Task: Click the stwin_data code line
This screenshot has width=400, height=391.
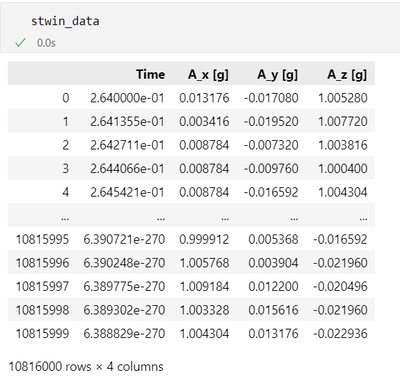Action: 65,21
